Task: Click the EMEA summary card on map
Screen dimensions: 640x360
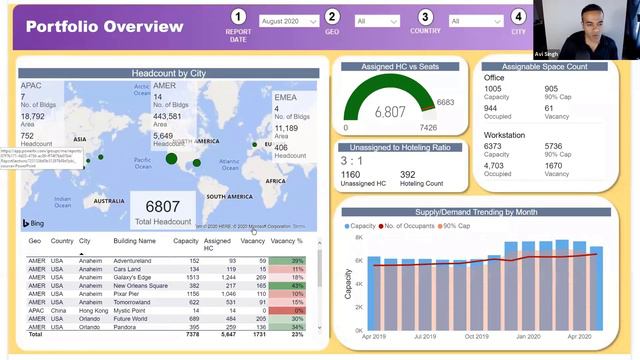Action: pyautogui.click(x=294, y=126)
